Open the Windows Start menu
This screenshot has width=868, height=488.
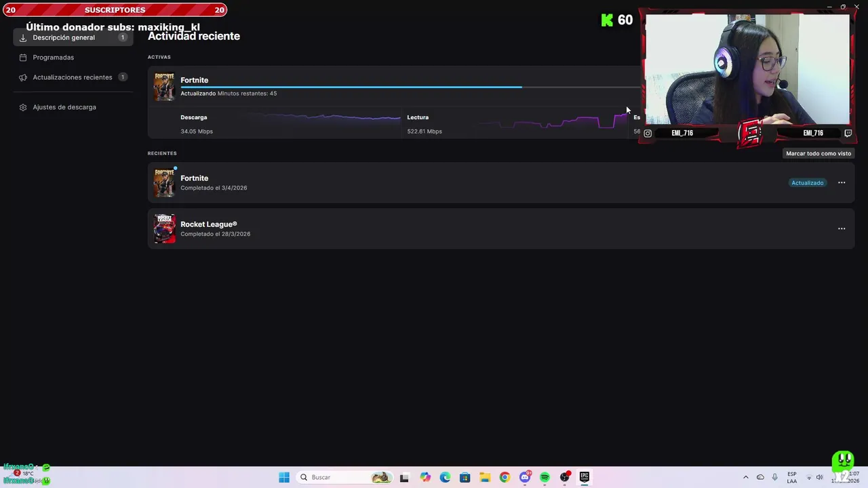click(x=284, y=477)
